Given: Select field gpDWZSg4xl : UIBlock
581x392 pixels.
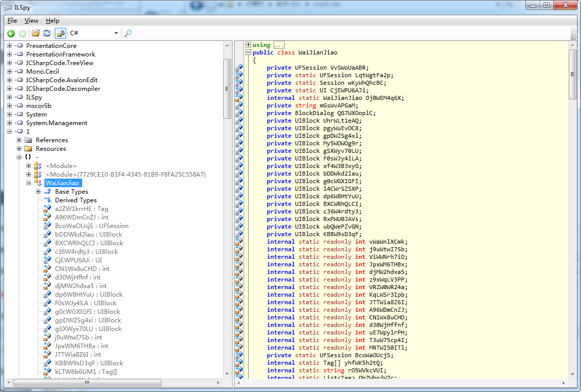Looking at the screenshot, I should coord(88,320).
